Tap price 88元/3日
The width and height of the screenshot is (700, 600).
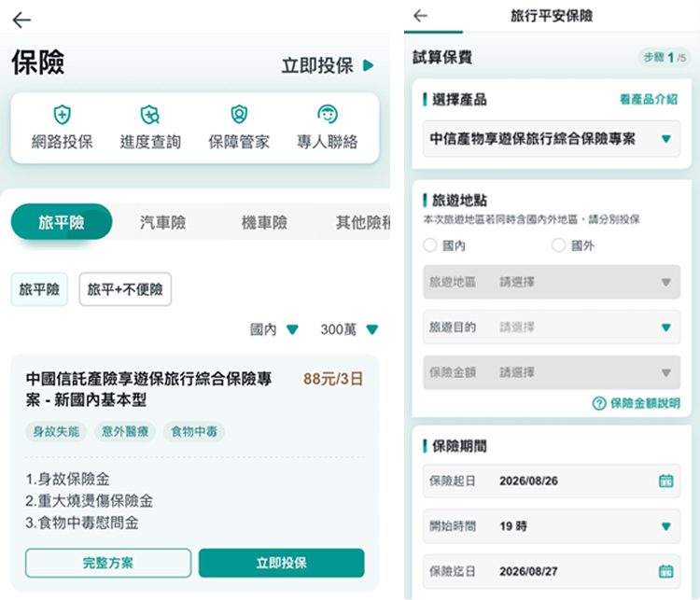pyautogui.click(x=333, y=379)
